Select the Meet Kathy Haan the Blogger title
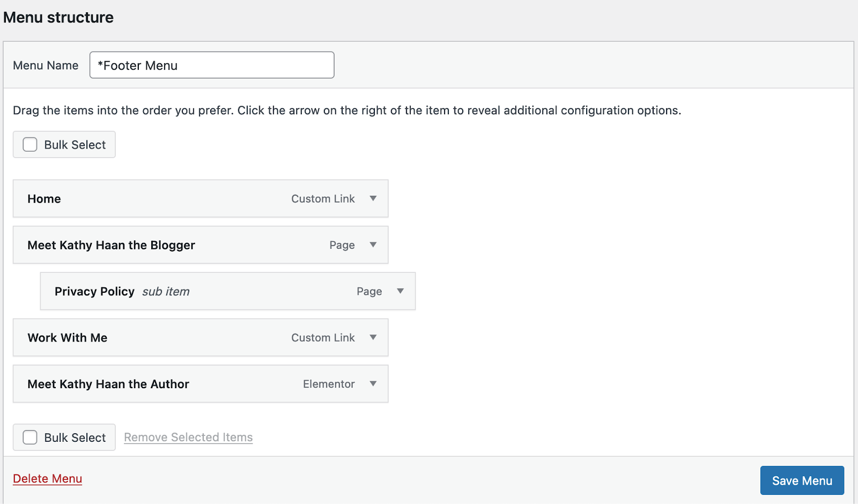This screenshot has width=858, height=504. 111,245
